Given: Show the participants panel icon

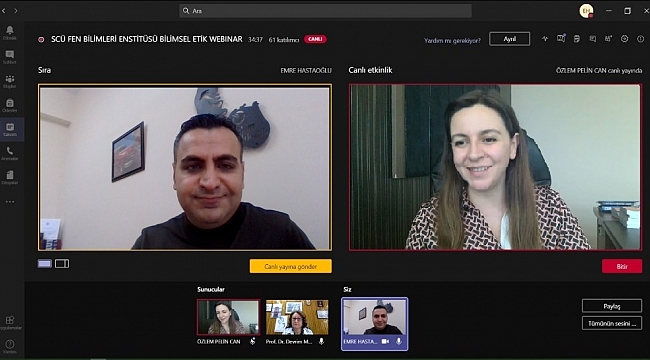Looking at the screenshot, I should point(609,39).
